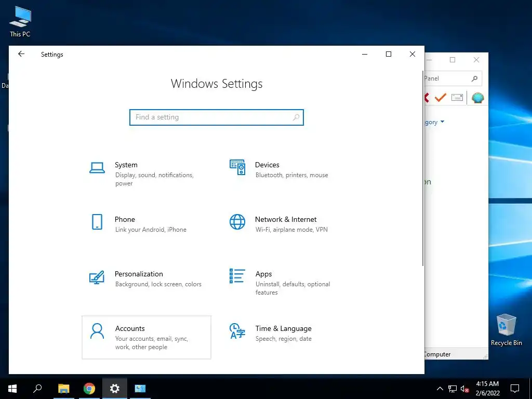Image resolution: width=532 pixels, height=399 pixels.
Task: Close the Control Panel window behind
Action: pyautogui.click(x=476, y=60)
